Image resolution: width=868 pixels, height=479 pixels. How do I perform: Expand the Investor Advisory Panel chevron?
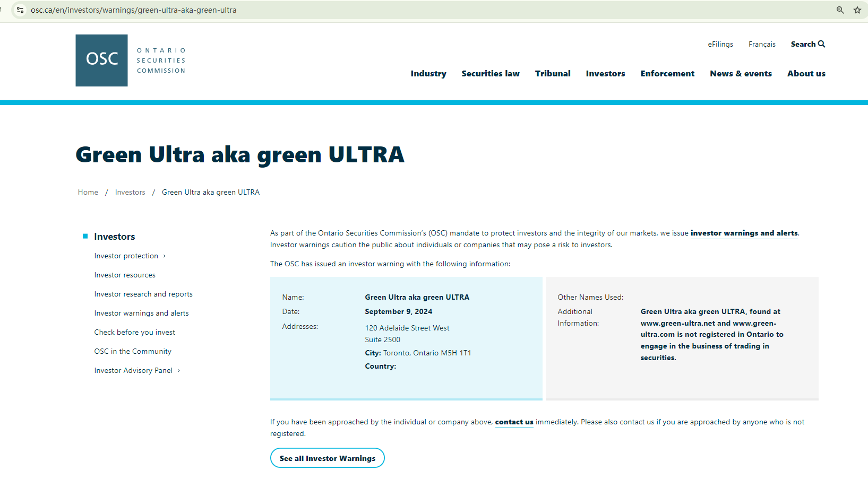[x=179, y=371]
